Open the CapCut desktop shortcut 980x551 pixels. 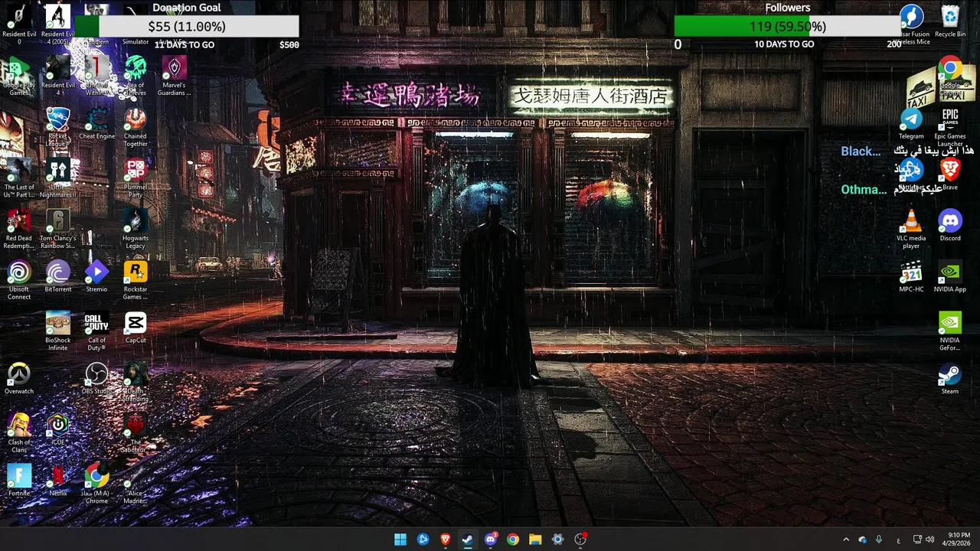click(136, 328)
